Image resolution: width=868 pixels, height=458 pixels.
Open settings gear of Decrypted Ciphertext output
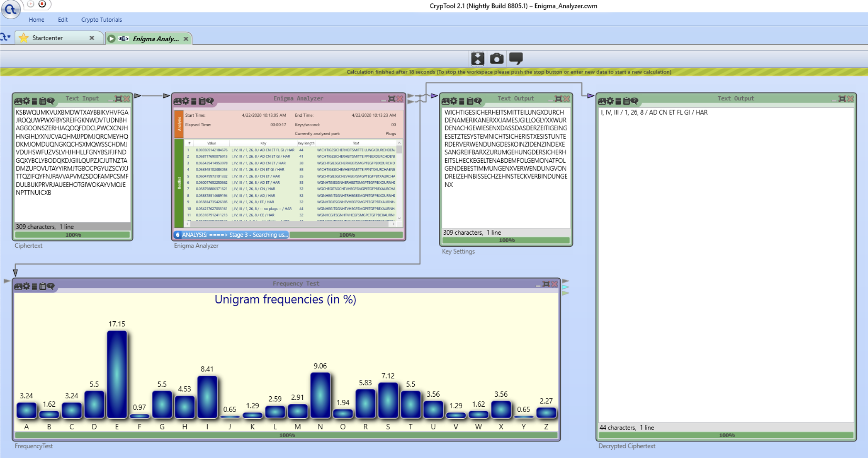tap(610, 101)
